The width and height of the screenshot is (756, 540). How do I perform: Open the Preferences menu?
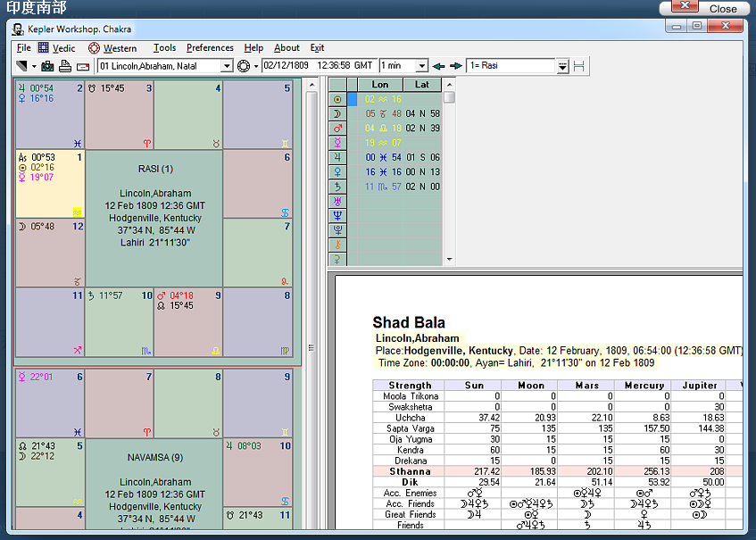[x=210, y=48]
